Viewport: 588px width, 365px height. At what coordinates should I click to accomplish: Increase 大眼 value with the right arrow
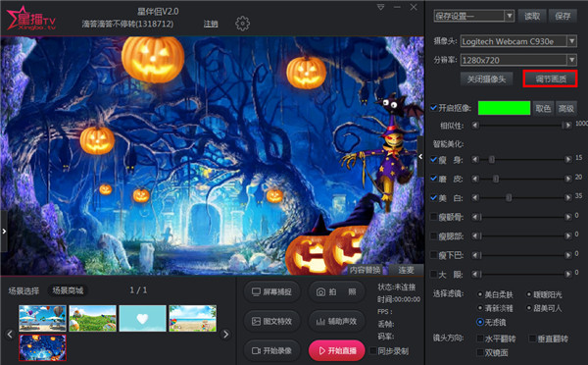[568, 275]
